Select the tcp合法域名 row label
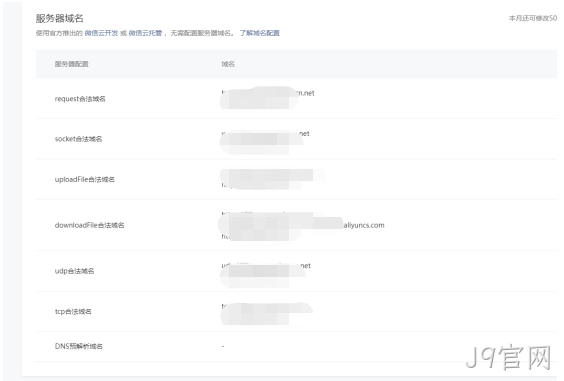 pos(73,312)
